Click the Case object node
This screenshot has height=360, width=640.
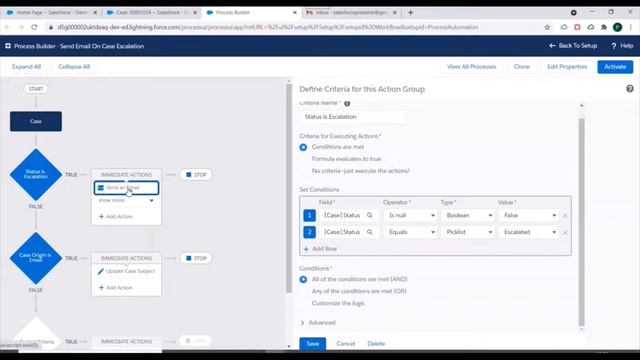[x=36, y=121]
